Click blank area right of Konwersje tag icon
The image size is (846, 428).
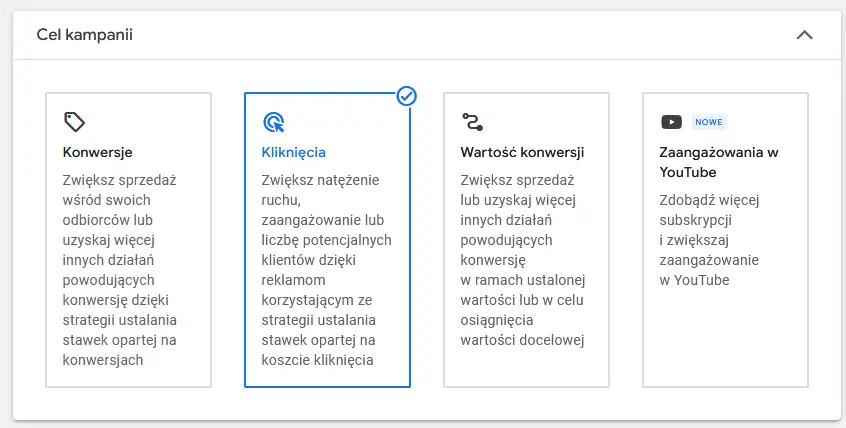(146, 122)
